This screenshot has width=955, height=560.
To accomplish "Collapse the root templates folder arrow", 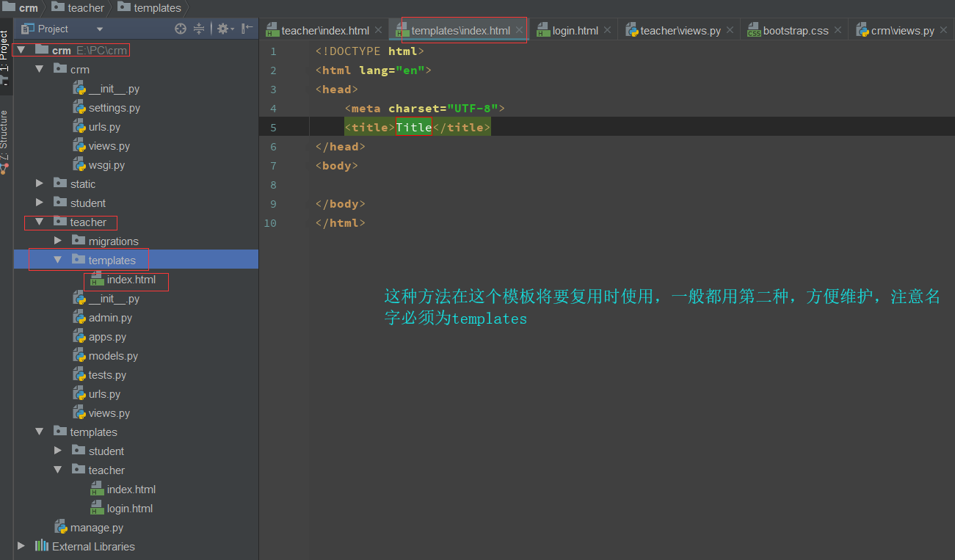I will coord(40,432).
